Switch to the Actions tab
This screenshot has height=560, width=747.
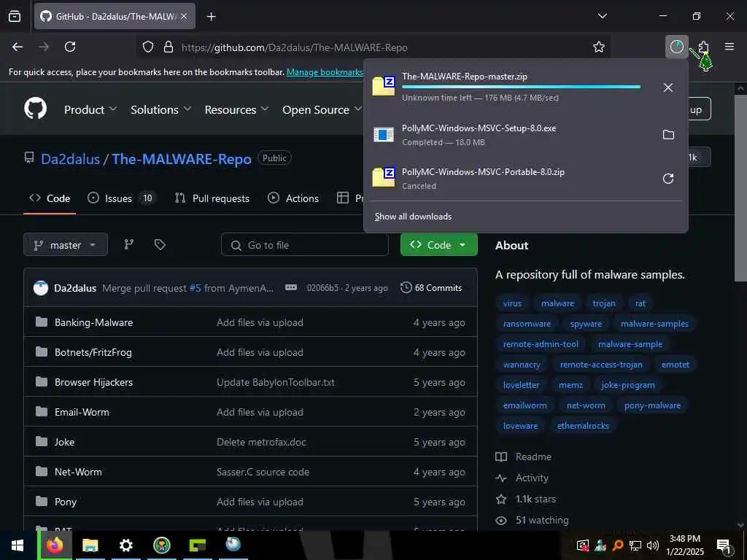tap(293, 198)
